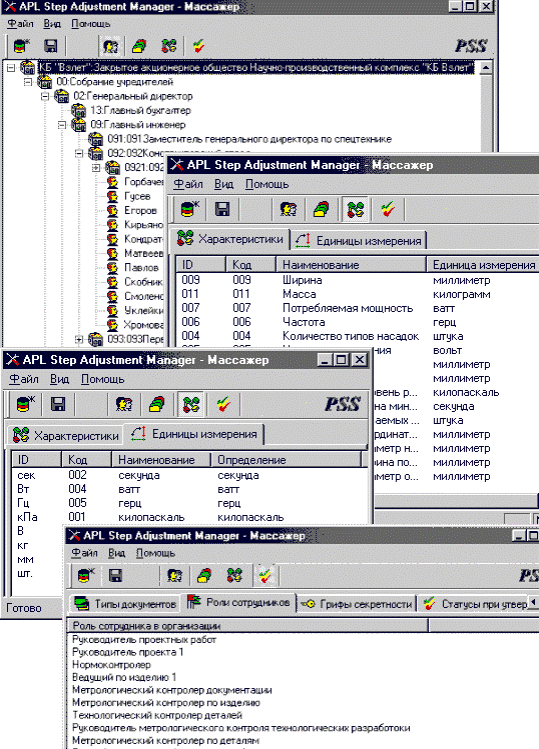Click Роль сотрудника в организации column header
Screen dimensions: 539x749
tap(248, 626)
